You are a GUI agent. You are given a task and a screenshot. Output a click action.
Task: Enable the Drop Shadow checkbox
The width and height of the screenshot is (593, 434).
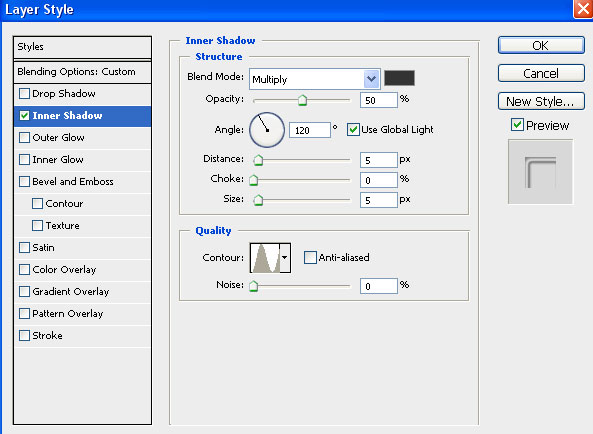pos(25,93)
